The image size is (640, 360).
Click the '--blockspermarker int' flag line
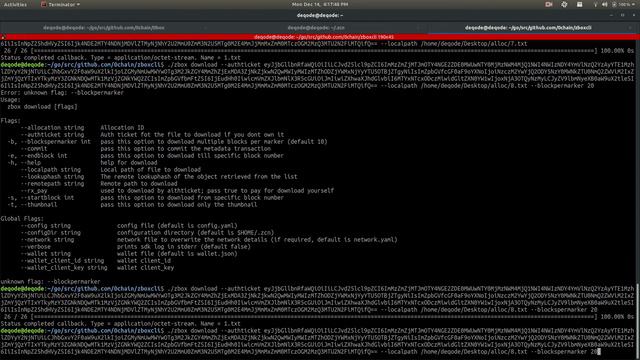click(x=167, y=142)
